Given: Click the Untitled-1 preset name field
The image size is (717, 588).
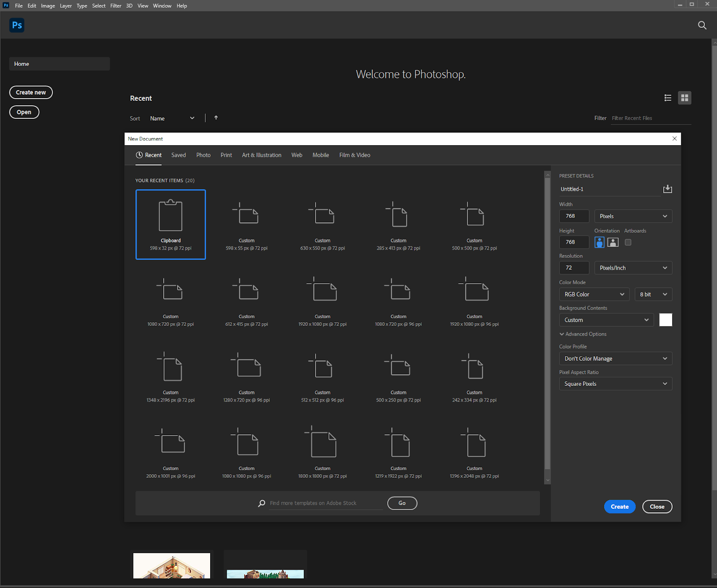Looking at the screenshot, I should tap(610, 189).
